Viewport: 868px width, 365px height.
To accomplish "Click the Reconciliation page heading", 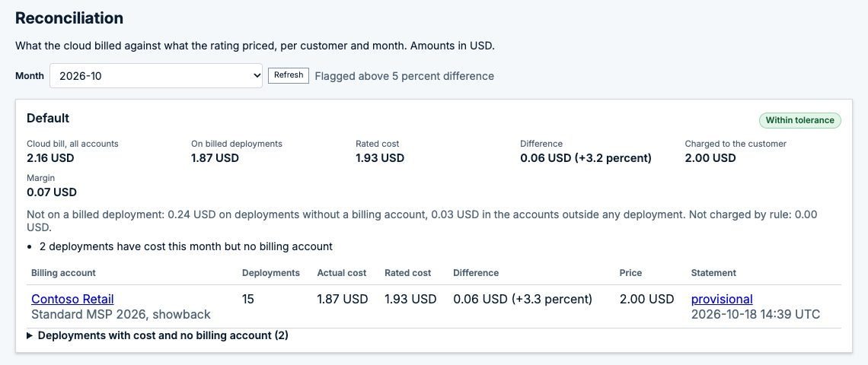I will [69, 18].
